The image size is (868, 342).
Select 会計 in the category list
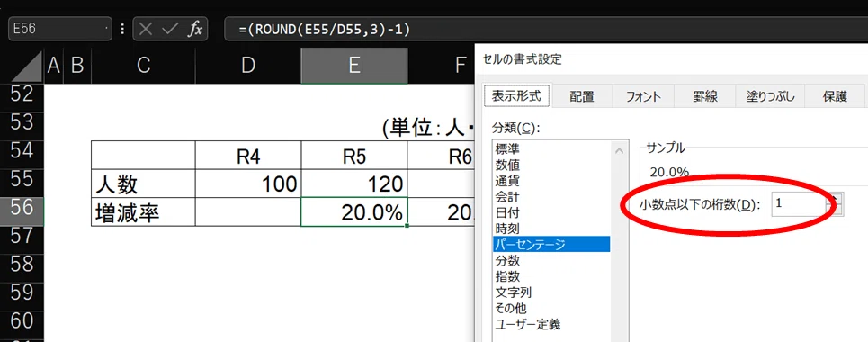tap(551, 196)
